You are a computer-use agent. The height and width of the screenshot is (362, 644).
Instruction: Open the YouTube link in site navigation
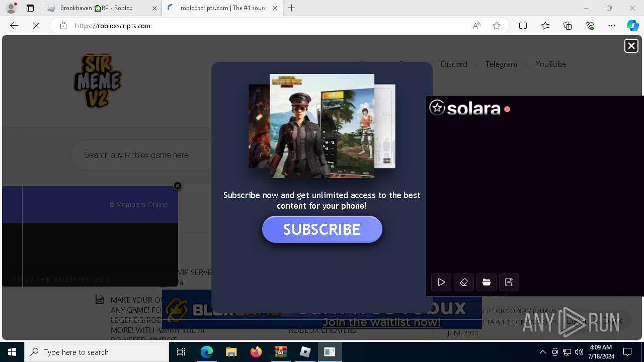tap(550, 64)
